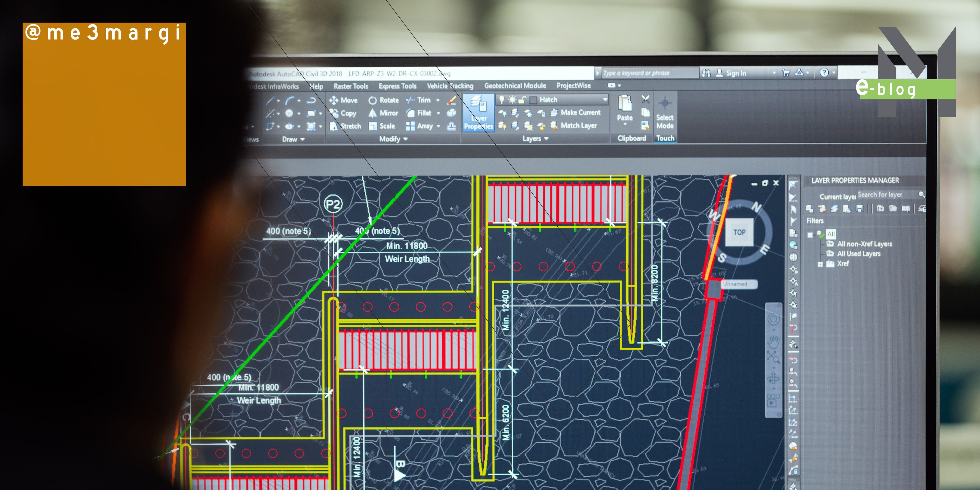980x490 pixels.
Task: Click the Explode tool icon
Action: (451, 113)
